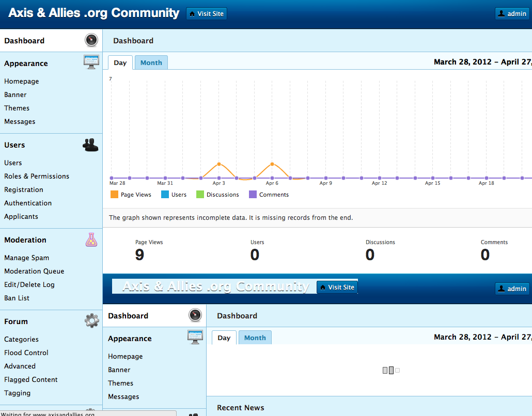This screenshot has width=532, height=416.
Task: Click the Discussions total label
Action: tap(380, 242)
